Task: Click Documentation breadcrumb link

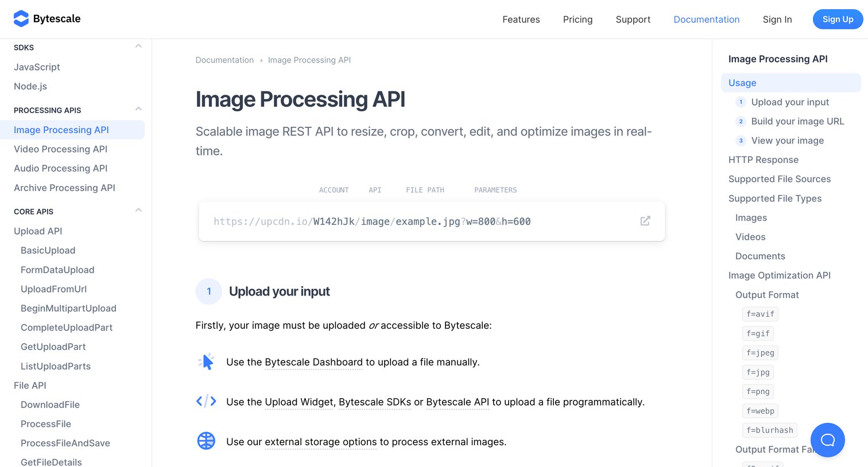Action: [x=224, y=60]
